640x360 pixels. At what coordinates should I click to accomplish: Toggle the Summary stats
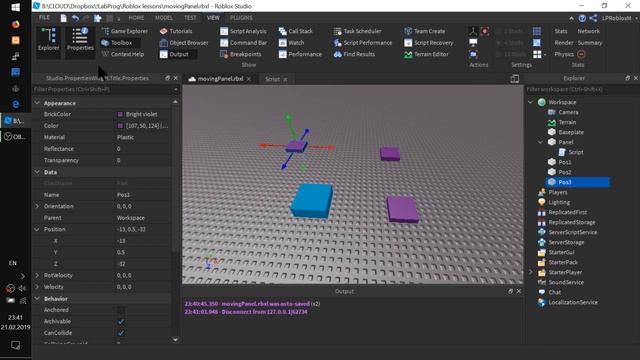click(x=590, y=42)
